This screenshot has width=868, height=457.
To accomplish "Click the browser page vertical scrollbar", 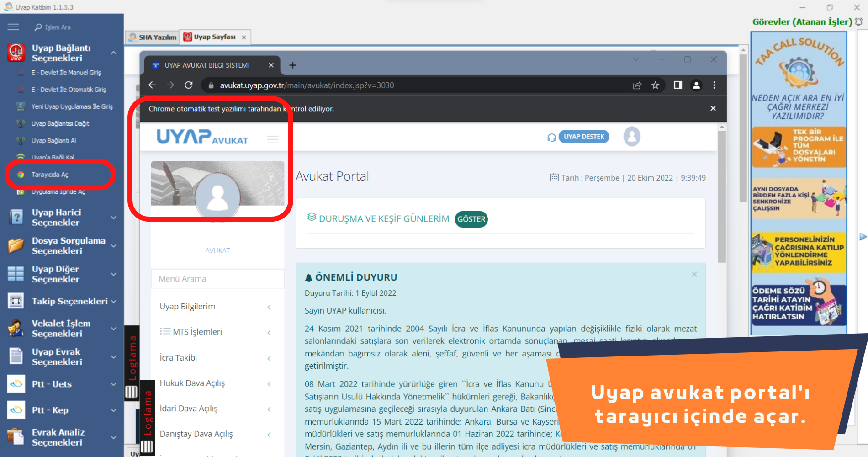I will tap(722, 197).
